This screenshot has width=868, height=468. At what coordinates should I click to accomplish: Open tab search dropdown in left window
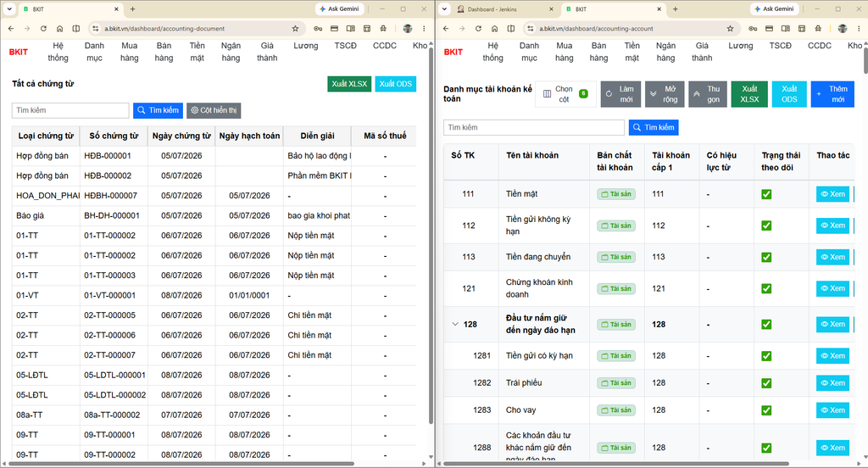(x=9, y=8)
